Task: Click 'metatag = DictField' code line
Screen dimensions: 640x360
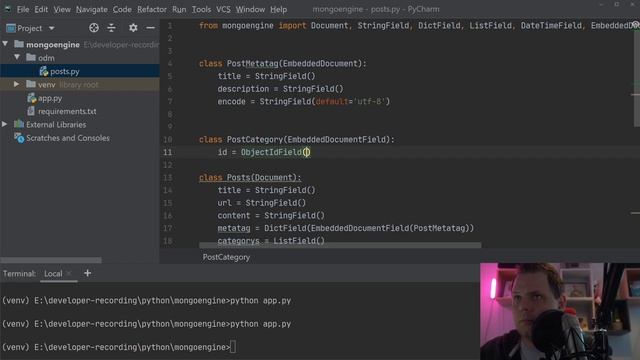Action: 346,228
